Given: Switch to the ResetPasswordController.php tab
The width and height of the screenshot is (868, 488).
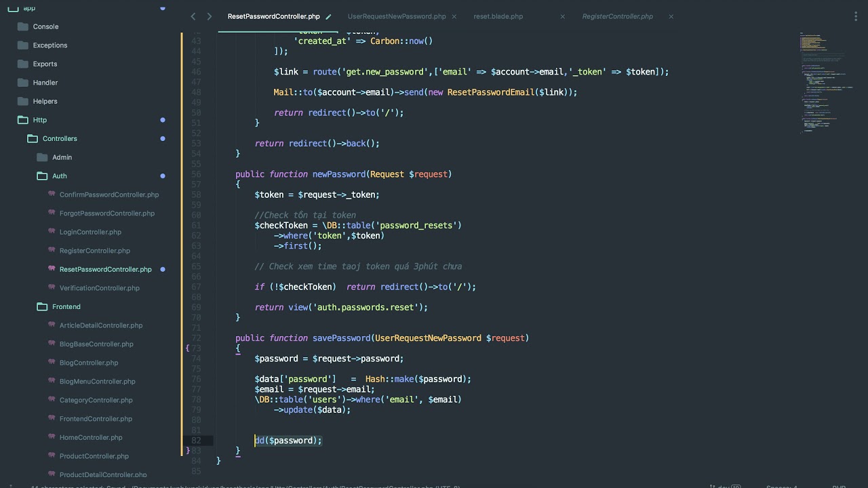Looking at the screenshot, I should [273, 16].
